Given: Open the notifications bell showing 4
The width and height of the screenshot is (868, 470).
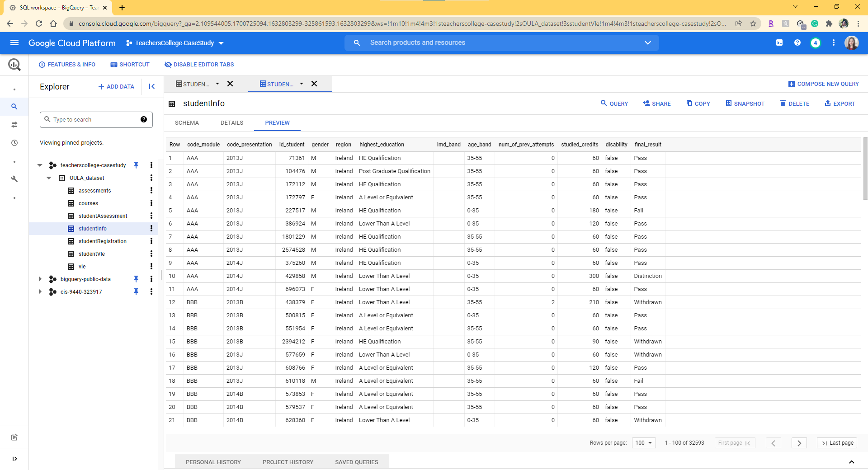Looking at the screenshot, I should click(816, 43).
